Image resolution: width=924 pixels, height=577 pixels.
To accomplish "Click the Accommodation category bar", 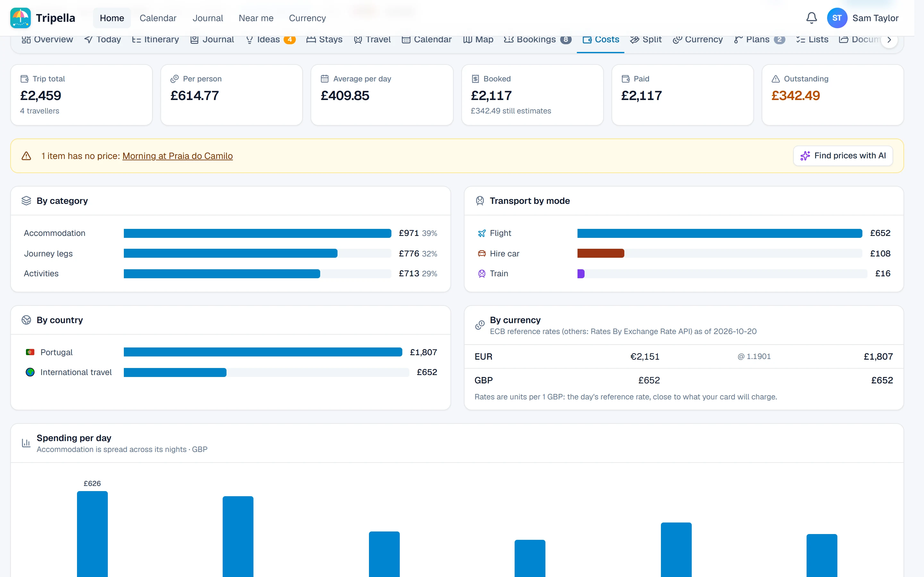I will tap(257, 233).
